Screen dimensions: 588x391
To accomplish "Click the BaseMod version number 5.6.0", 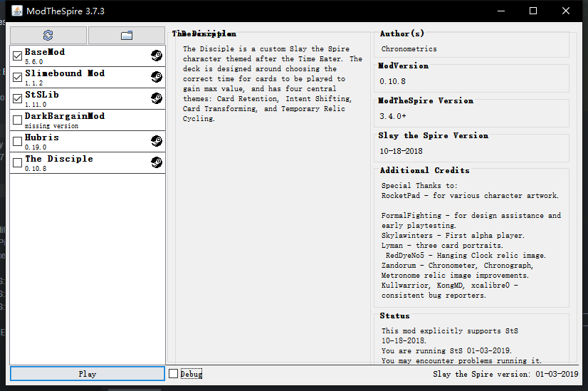I will 33,62.
